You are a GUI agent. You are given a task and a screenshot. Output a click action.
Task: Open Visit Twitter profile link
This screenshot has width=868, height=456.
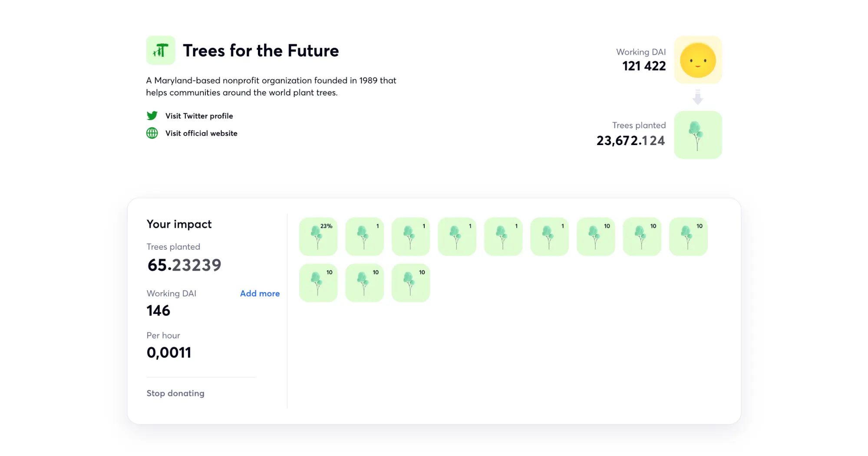pos(199,116)
